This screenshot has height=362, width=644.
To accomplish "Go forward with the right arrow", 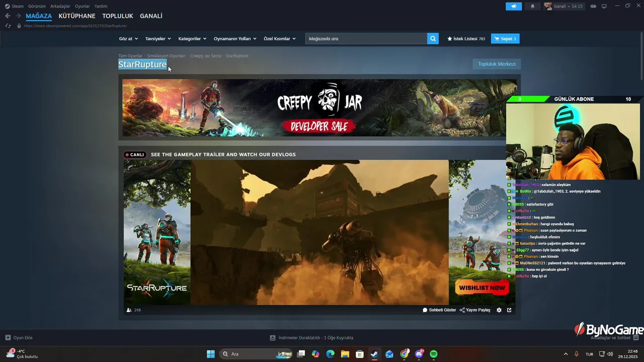I will [x=18, y=16].
